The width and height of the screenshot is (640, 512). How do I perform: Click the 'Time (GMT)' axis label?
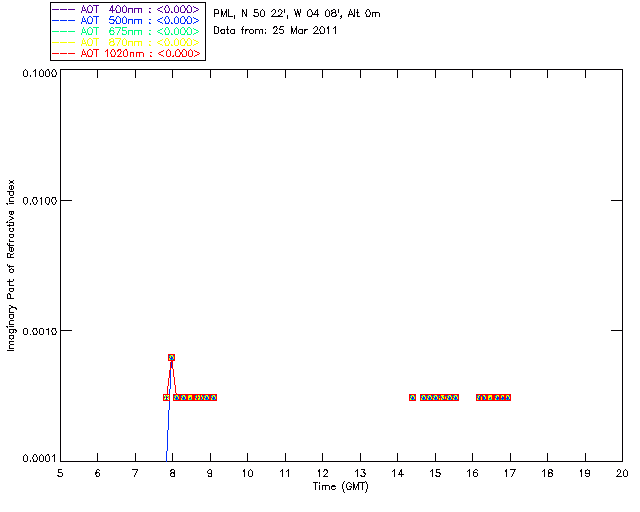tap(340, 487)
